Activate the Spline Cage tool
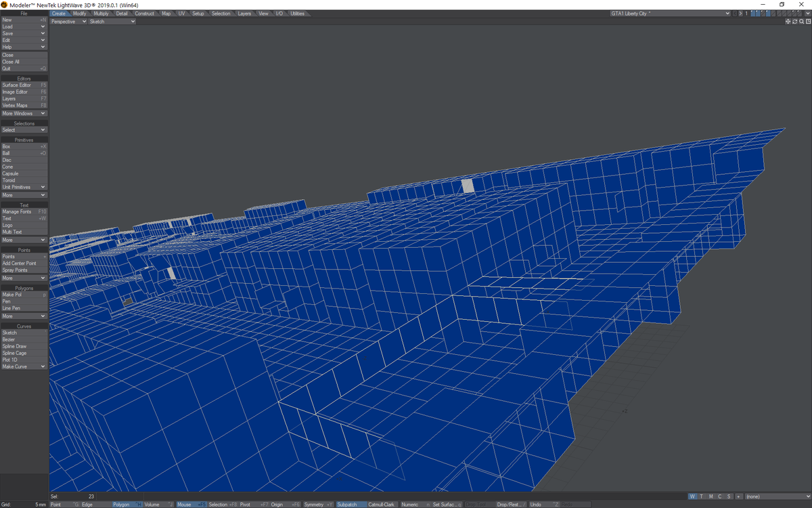 (x=24, y=353)
